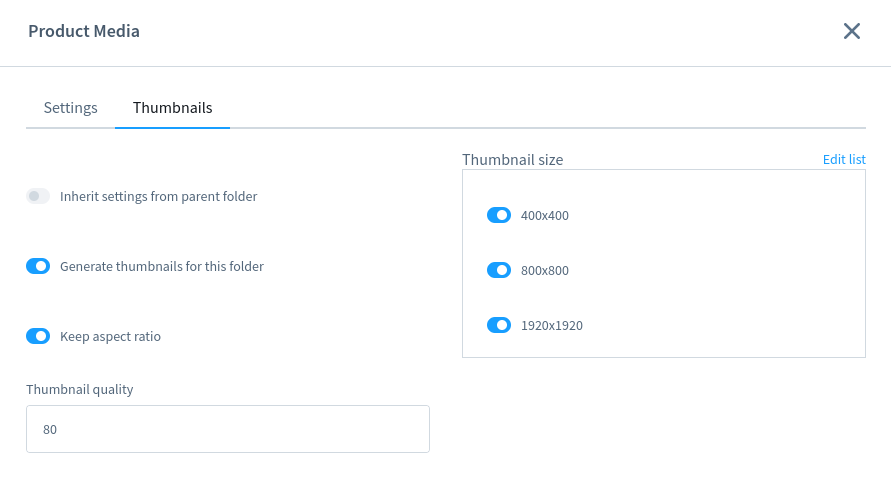Disable Generate thumbnails for this folder switch

click(x=38, y=266)
